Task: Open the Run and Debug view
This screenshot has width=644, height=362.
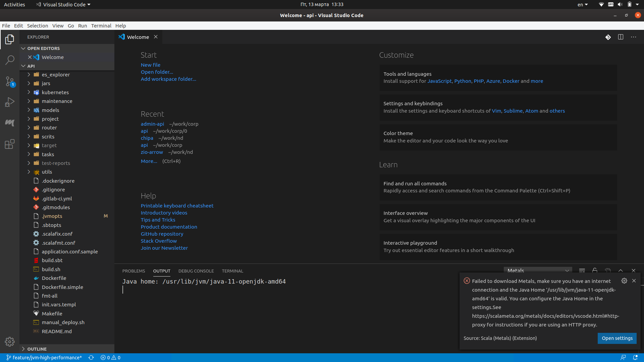Action: click(x=10, y=102)
